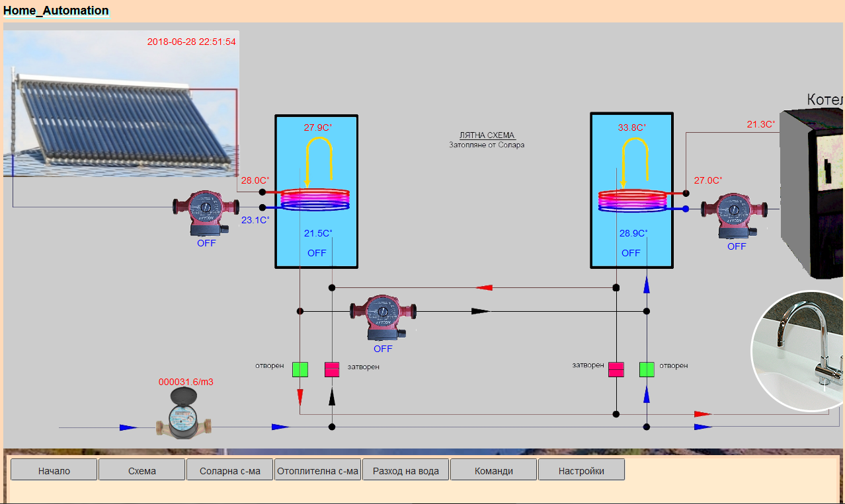Image resolution: width=845 pixels, height=504 pixels.
Task: Click the middle recirculation pump between the tanks
Action: 383,316
